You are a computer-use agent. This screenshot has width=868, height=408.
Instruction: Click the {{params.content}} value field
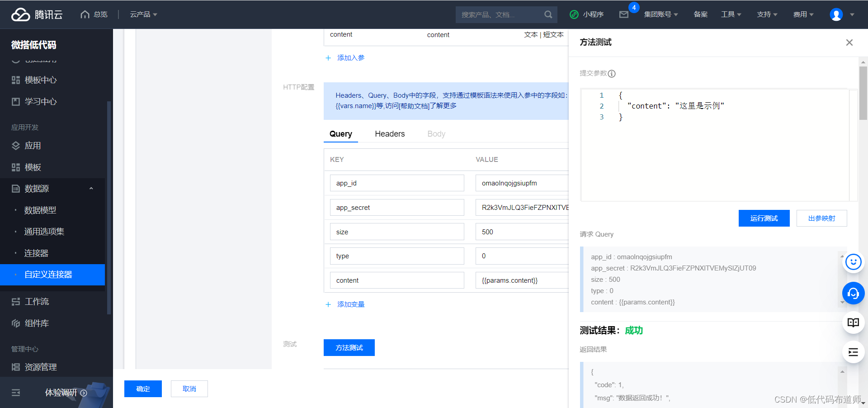pyautogui.click(x=522, y=280)
